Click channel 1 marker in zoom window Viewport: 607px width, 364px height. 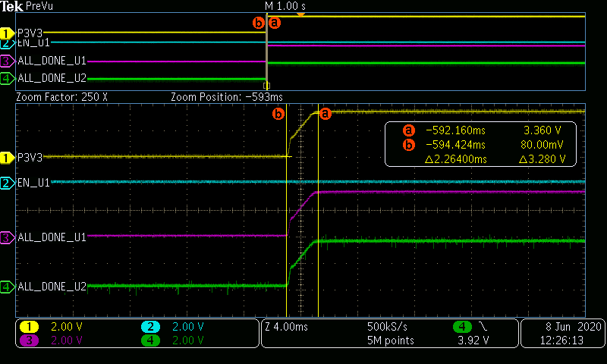coord(7,158)
